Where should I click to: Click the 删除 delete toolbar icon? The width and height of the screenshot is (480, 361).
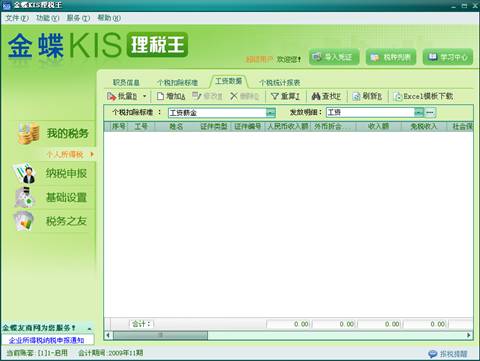(234, 96)
